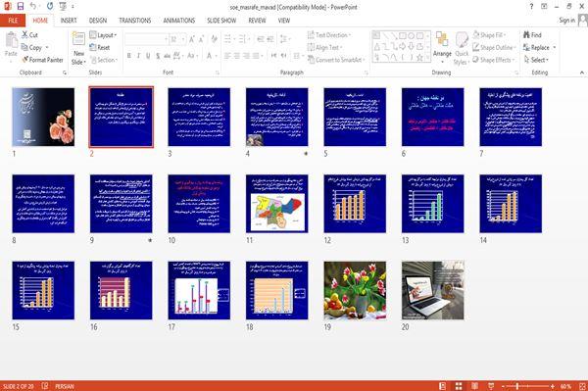
Task: Select slide 1 thumbnail with roses
Action: [43, 117]
